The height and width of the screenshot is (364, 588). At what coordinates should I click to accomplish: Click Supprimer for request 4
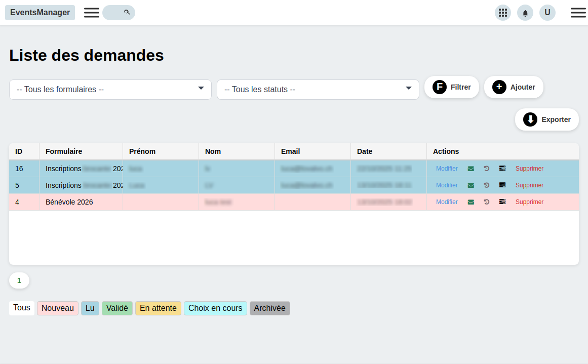(529, 202)
